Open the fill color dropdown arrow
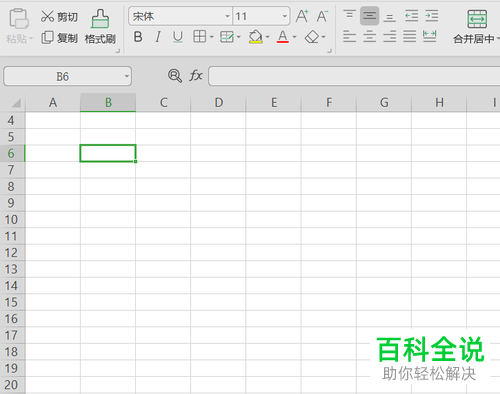 (267, 37)
